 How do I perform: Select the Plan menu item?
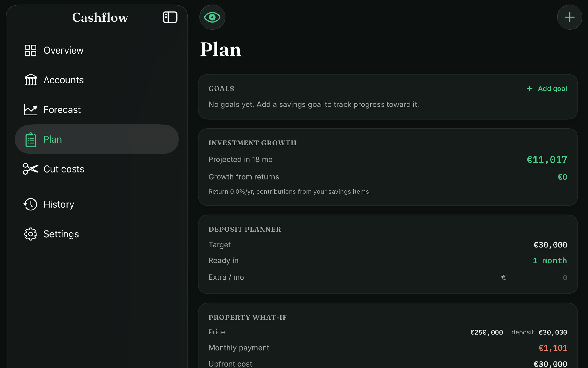pos(97,139)
